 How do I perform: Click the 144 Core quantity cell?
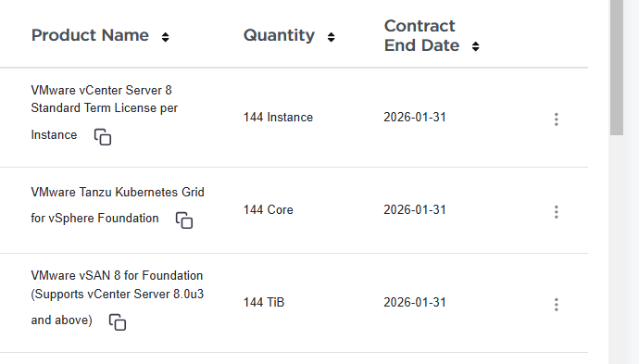pyautogui.click(x=269, y=210)
